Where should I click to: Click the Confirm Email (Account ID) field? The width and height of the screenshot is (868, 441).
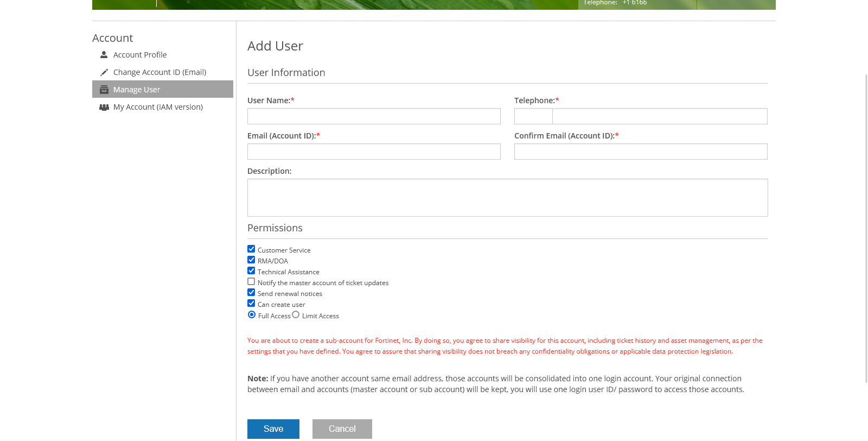click(641, 152)
